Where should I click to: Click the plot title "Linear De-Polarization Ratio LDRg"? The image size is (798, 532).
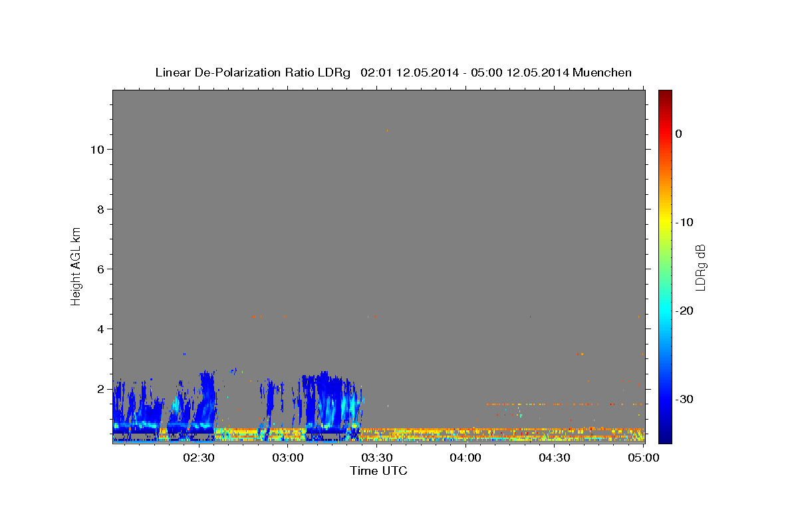(x=252, y=72)
